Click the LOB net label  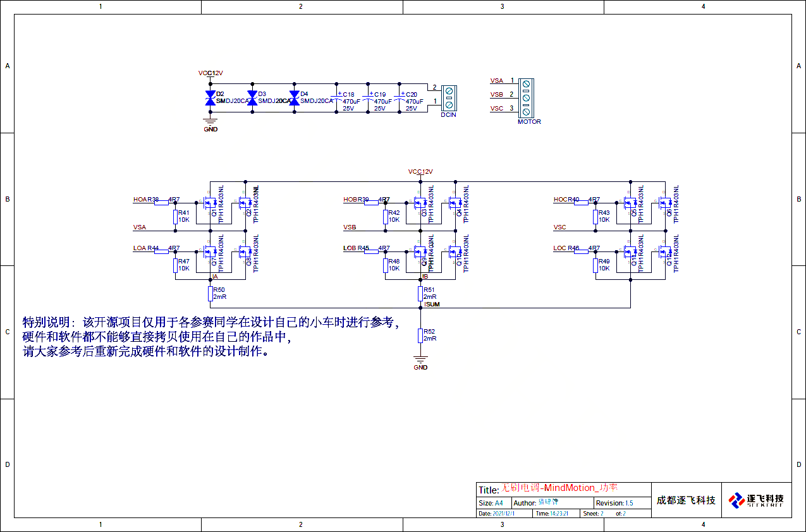pyautogui.click(x=350, y=248)
